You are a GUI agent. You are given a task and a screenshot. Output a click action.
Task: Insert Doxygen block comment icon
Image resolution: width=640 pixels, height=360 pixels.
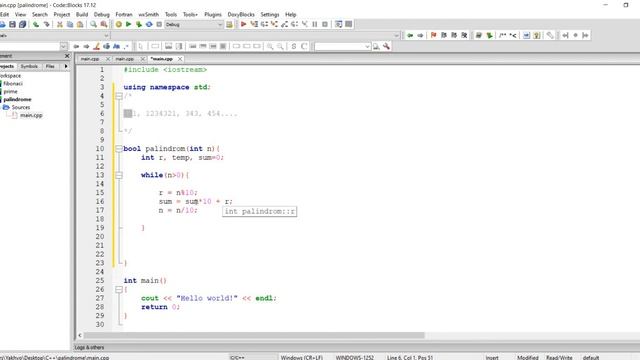point(503,36)
